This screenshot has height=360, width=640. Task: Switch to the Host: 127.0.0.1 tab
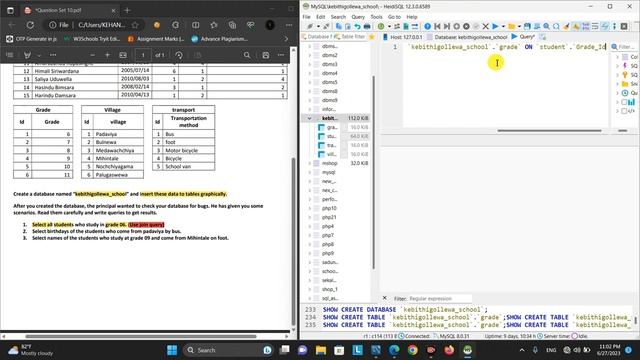(402, 37)
